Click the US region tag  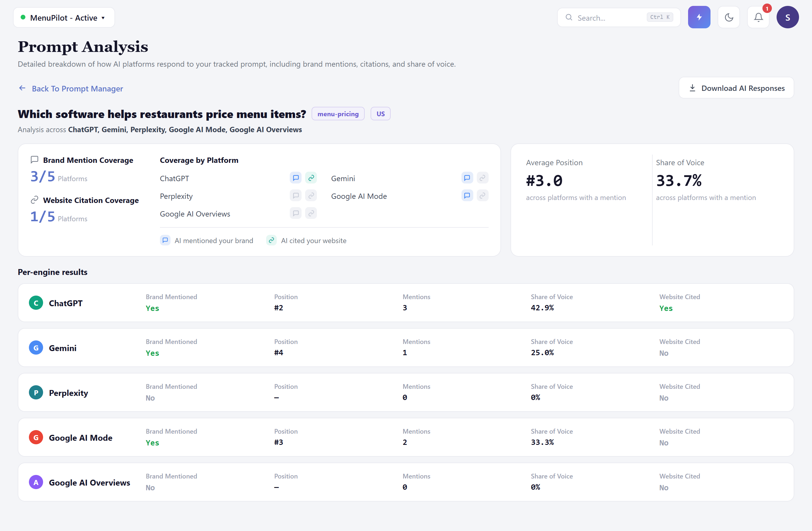point(380,114)
